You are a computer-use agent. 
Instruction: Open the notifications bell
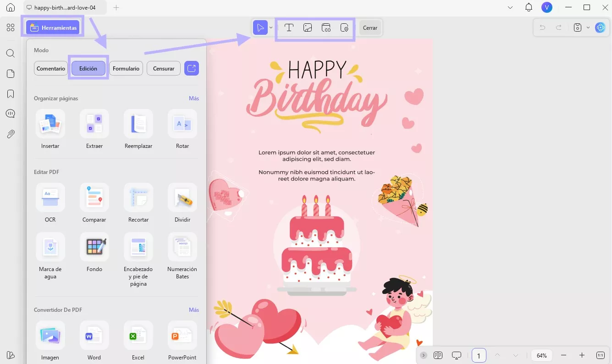[x=529, y=7]
